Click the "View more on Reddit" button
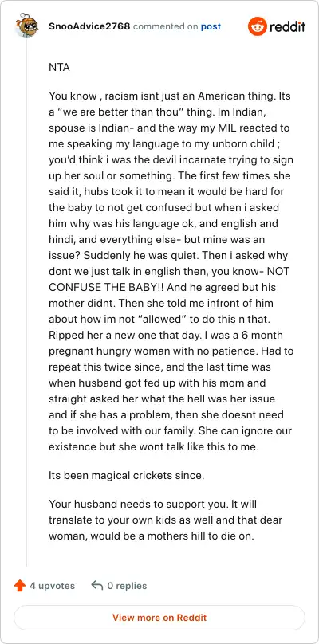319x644 pixels. (x=159, y=618)
